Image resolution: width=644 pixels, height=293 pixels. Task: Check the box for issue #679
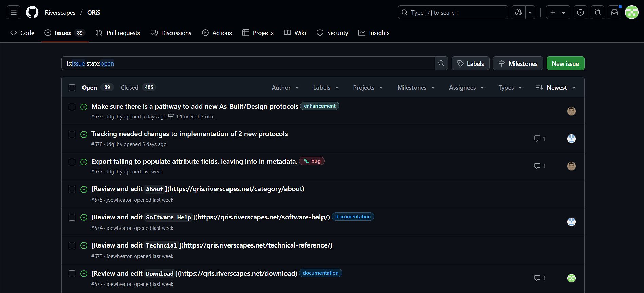pyautogui.click(x=72, y=107)
